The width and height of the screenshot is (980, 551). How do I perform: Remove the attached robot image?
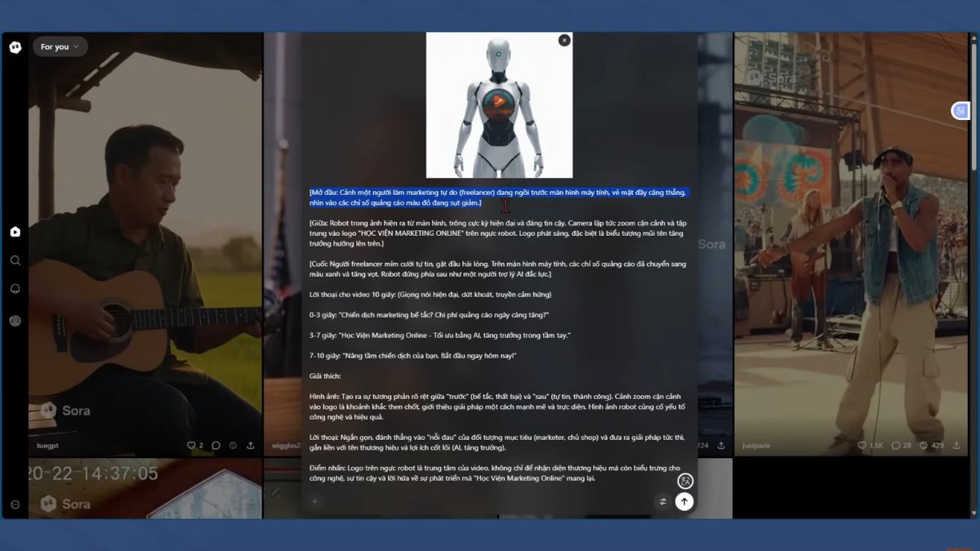point(563,40)
